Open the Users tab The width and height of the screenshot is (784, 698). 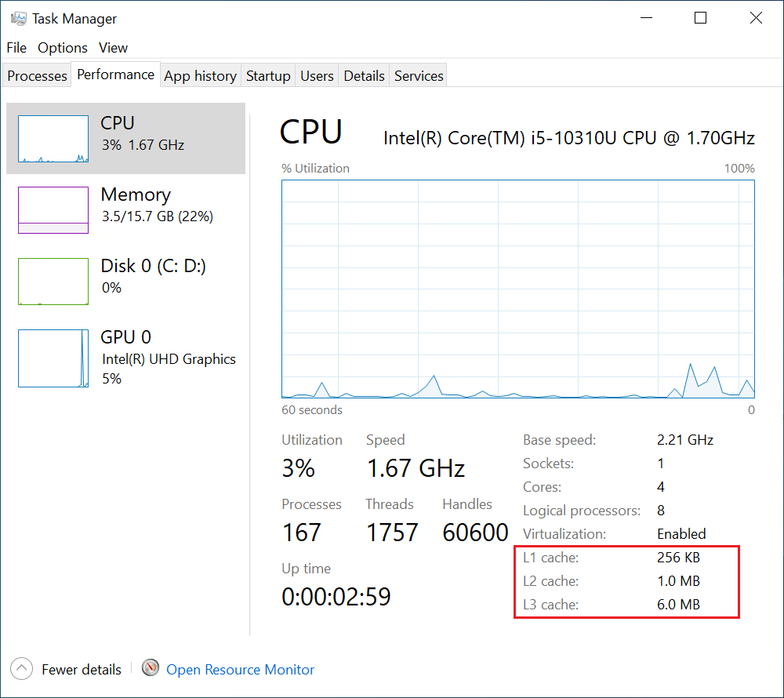(317, 75)
